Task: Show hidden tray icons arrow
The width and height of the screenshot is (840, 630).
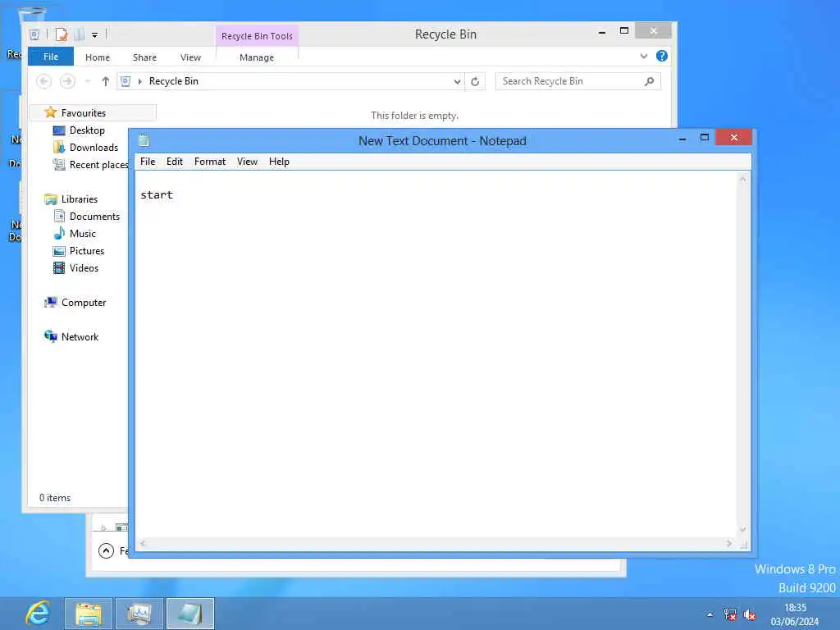Action: pos(710,614)
